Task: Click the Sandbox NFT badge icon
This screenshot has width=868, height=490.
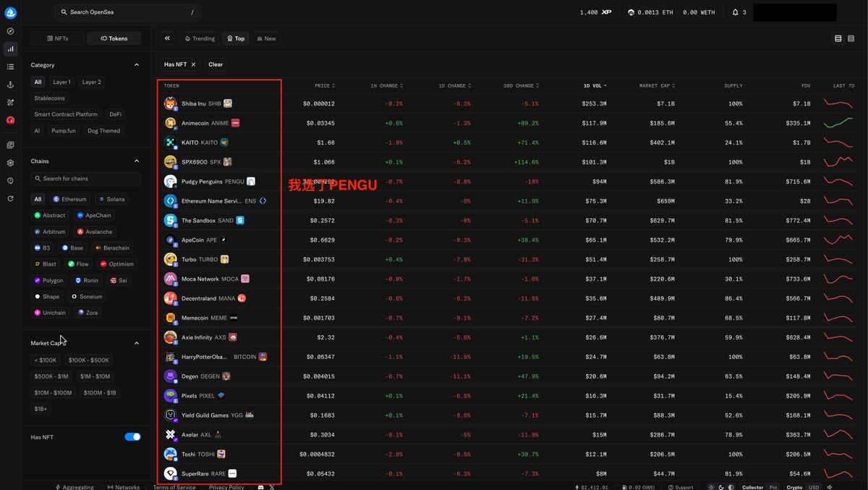Action: pos(240,220)
